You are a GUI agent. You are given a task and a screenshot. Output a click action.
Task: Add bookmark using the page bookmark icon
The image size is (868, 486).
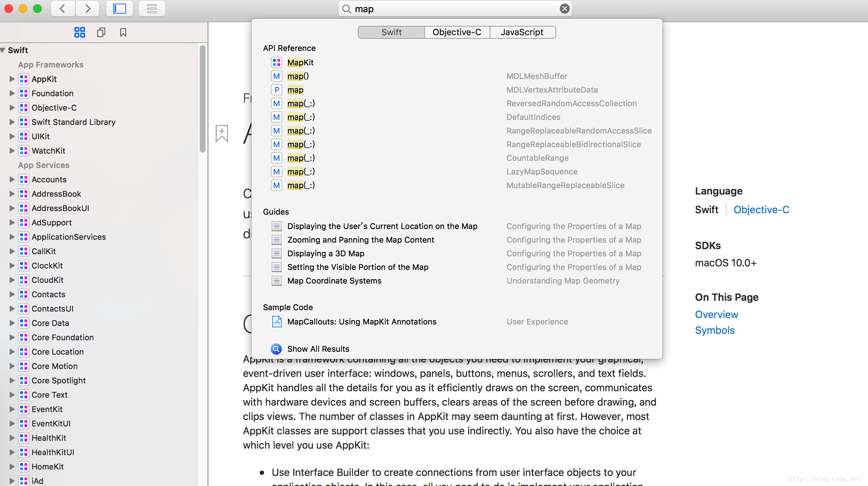(222, 133)
